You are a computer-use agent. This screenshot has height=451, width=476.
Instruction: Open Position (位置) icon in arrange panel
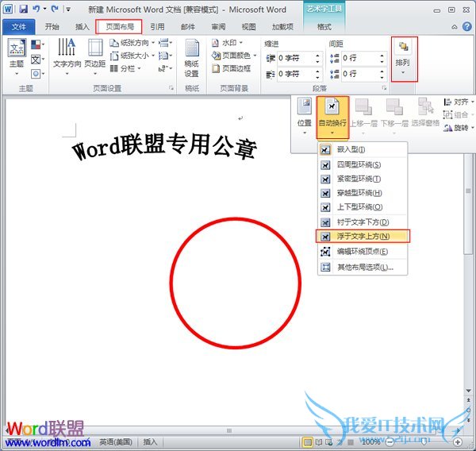coord(304,106)
